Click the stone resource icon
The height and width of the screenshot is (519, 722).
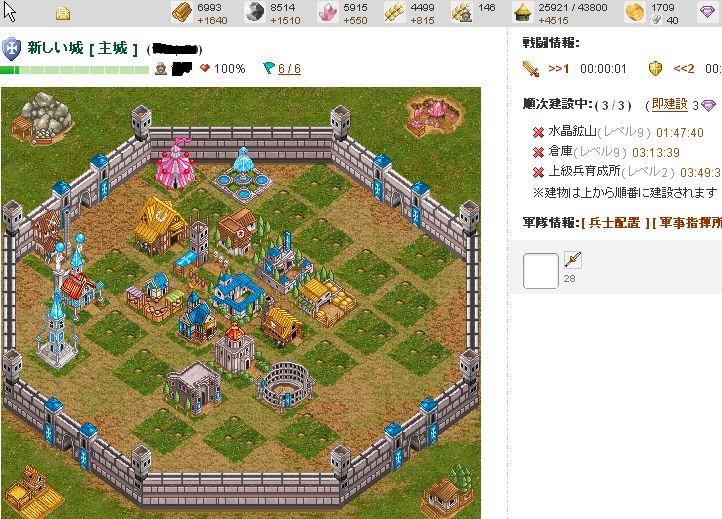tap(254, 12)
